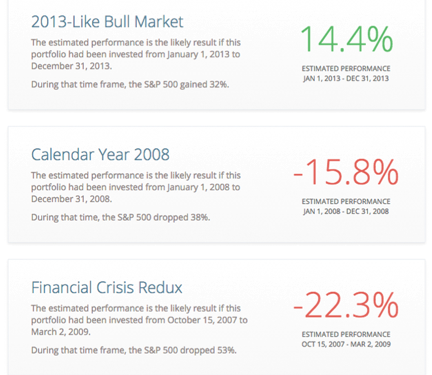Click the Financial Crisis Redux heading
Screen dimensions: 432x375
click(x=107, y=287)
